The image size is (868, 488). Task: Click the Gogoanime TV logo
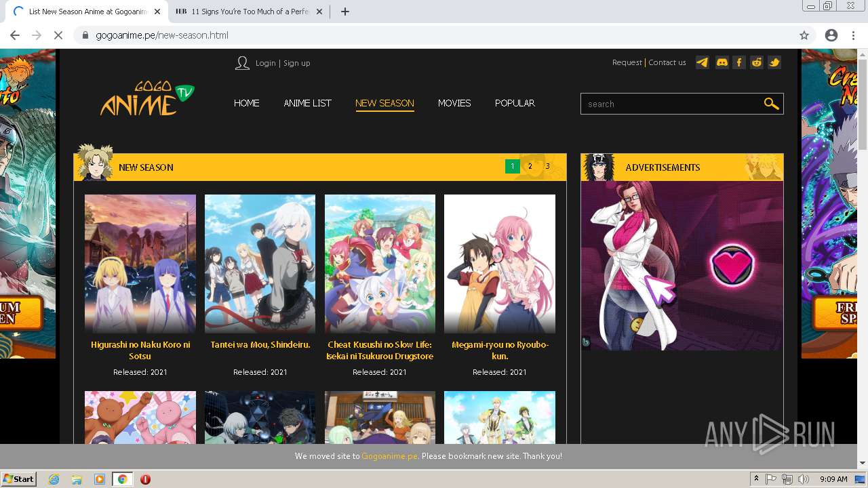147,99
